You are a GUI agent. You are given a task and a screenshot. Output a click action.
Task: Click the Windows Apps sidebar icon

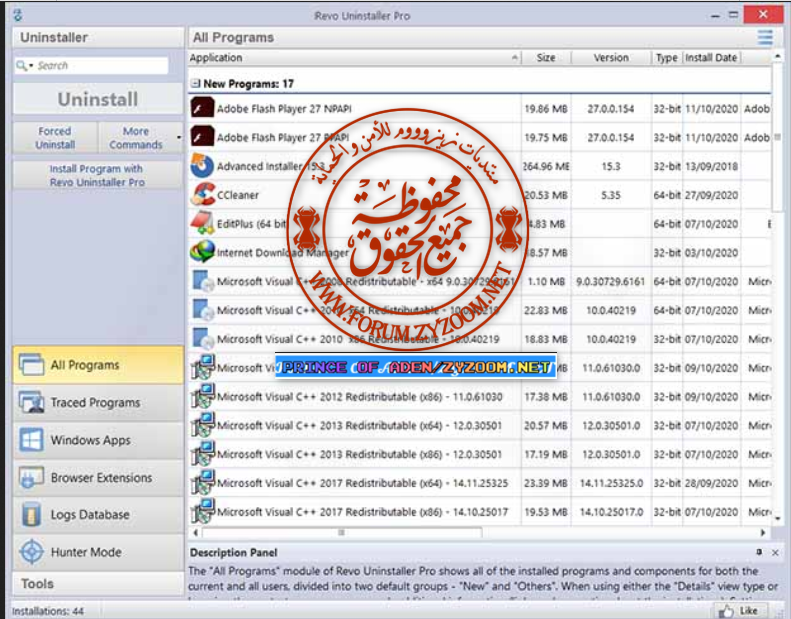click(x=32, y=439)
